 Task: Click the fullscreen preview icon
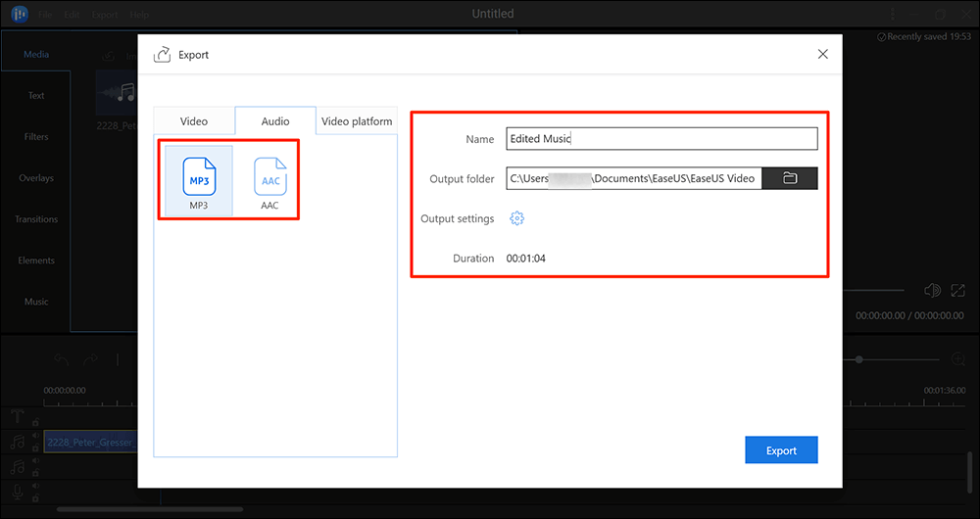(959, 291)
